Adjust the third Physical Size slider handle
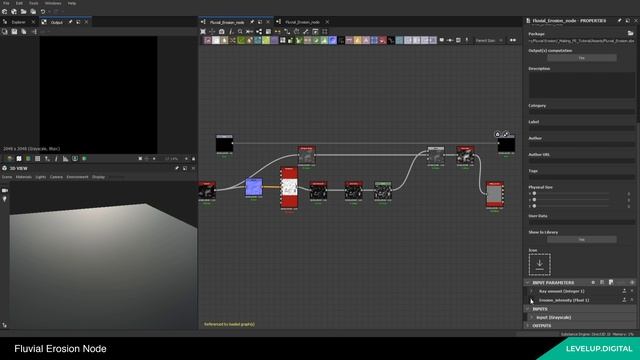Viewport: 640px width, 360px height. click(534, 206)
